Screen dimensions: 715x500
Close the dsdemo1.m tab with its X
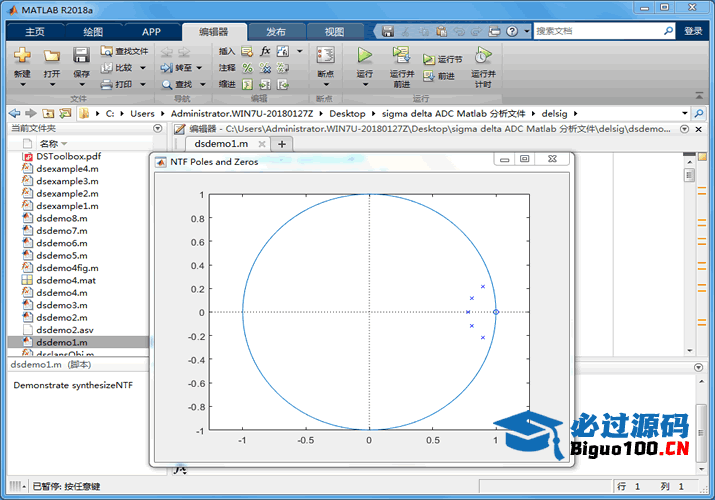(262, 144)
